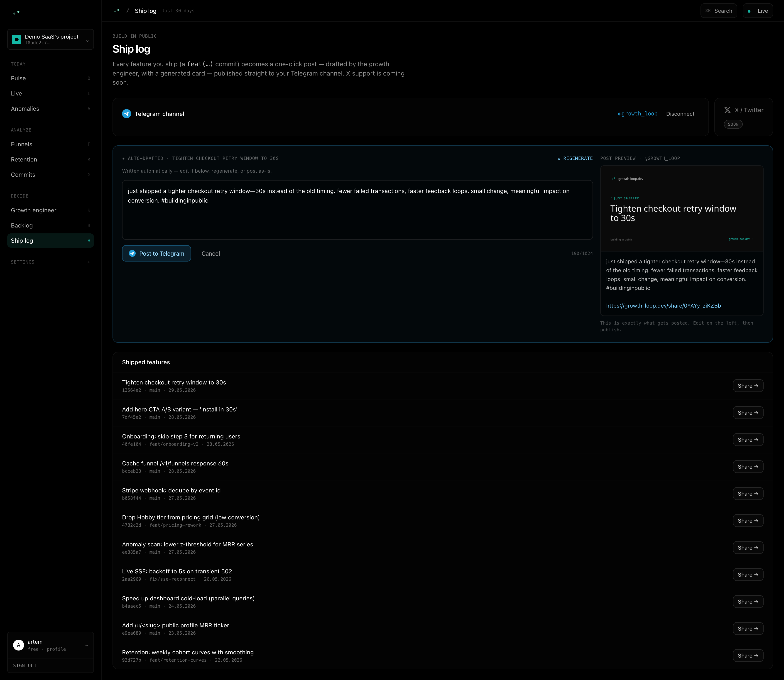Regenerate the auto-drafted post
This screenshot has height=680, width=784.
tap(575, 159)
